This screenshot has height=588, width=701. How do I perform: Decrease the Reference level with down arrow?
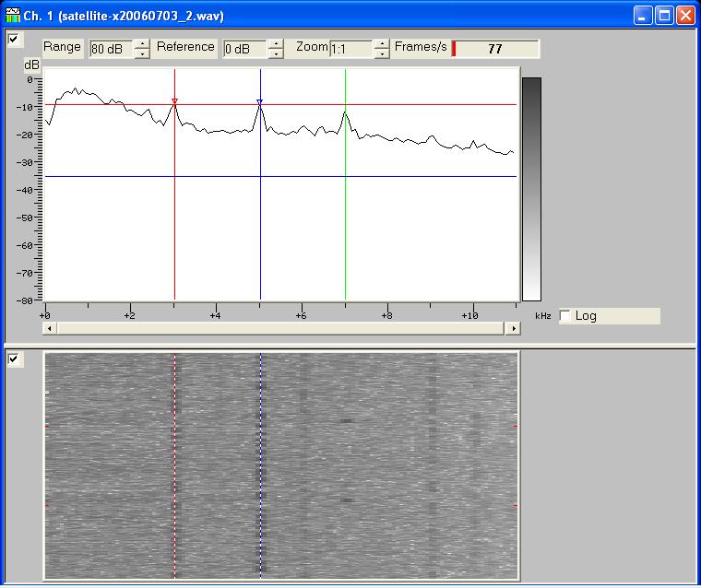[x=275, y=53]
